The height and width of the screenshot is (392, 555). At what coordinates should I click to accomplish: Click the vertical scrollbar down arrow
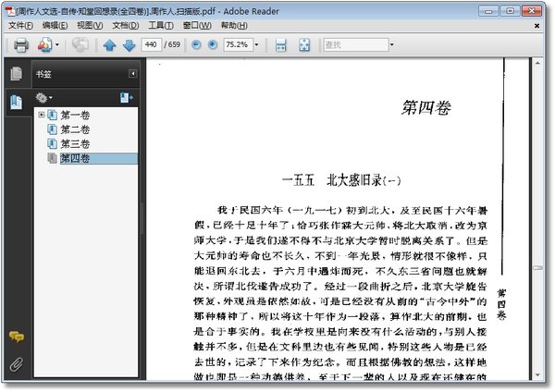coord(537,375)
